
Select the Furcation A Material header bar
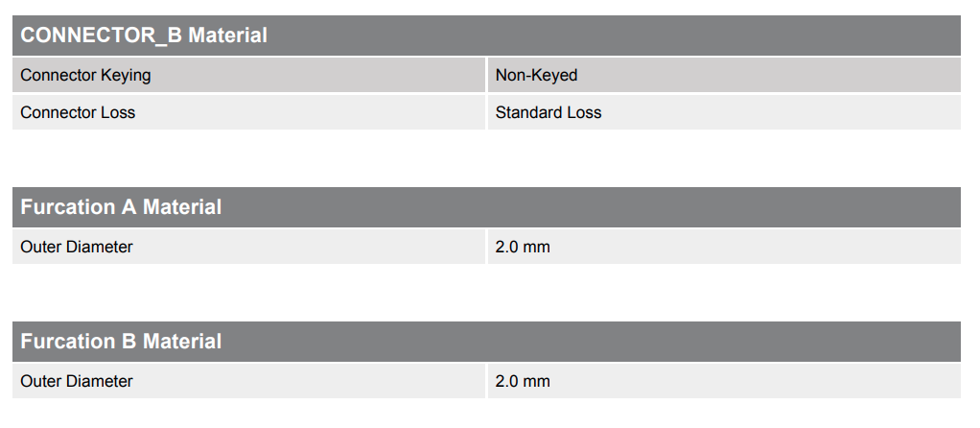(486, 207)
